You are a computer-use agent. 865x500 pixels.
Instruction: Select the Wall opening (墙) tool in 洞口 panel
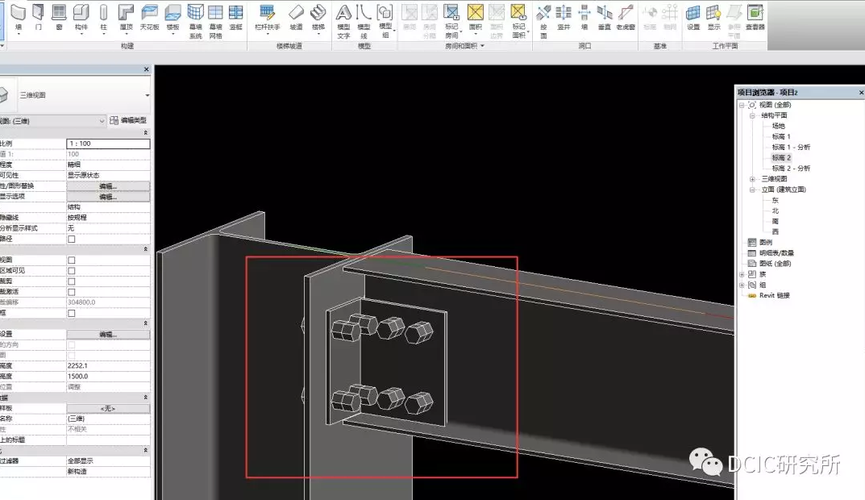coord(584,17)
